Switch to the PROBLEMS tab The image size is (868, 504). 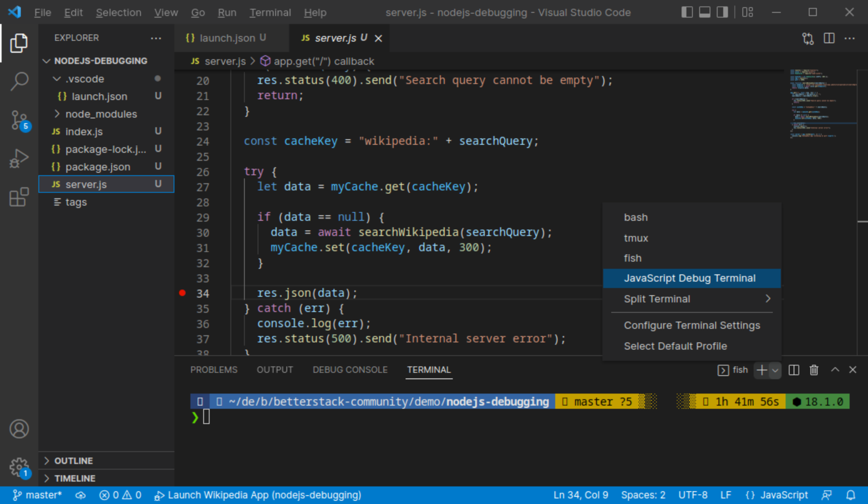click(214, 370)
